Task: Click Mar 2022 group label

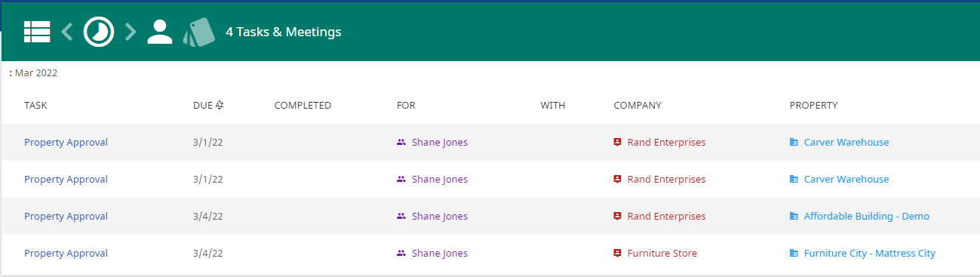Action: pyautogui.click(x=36, y=73)
